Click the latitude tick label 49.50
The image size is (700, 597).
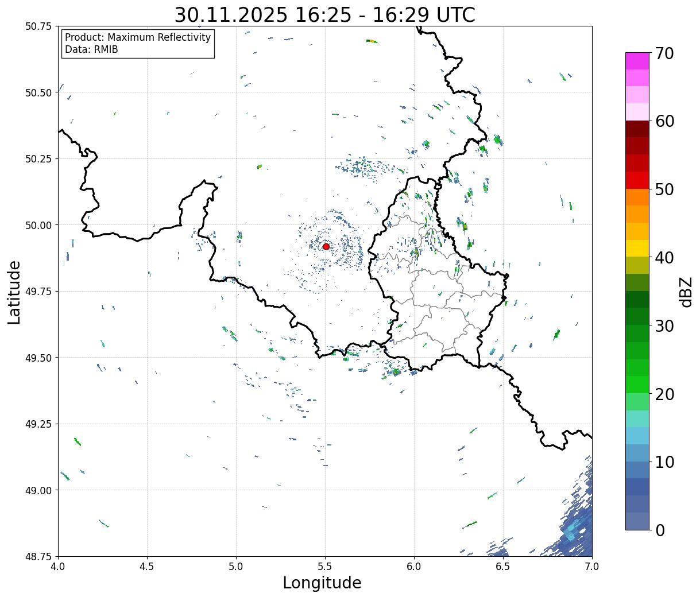click(x=38, y=358)
